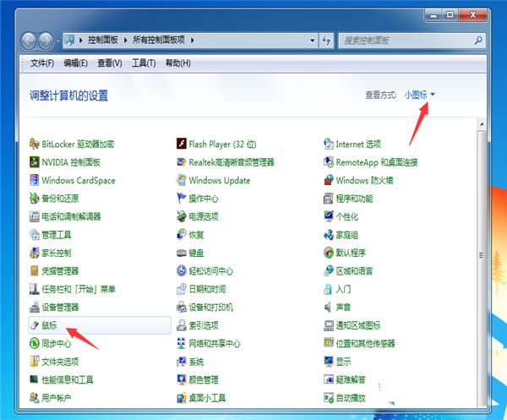Open the 默认程序 icon
The width and height of the screenshot is (507, 420).
[x=329, y=253]
